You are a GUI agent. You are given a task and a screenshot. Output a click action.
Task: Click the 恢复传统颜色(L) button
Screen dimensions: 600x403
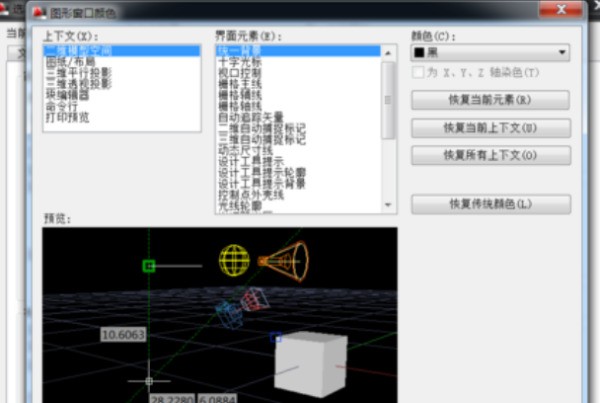tap(491, 204)
